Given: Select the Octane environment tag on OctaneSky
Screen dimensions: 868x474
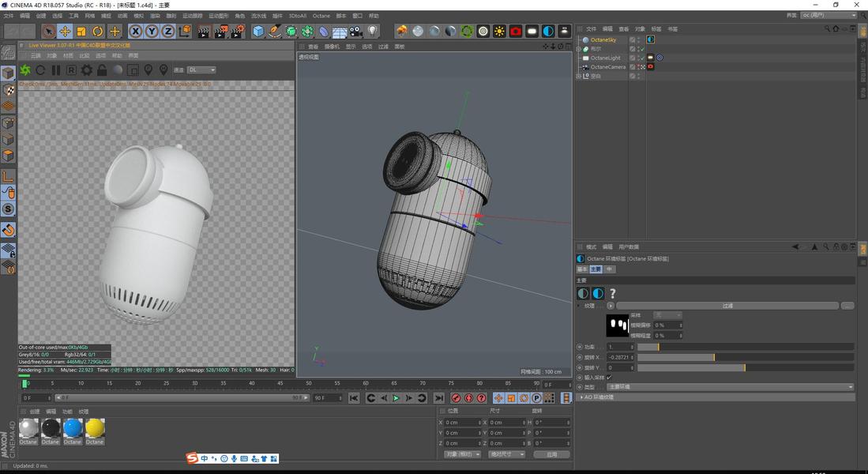Looking at the screenshot, I should point(651,39).
